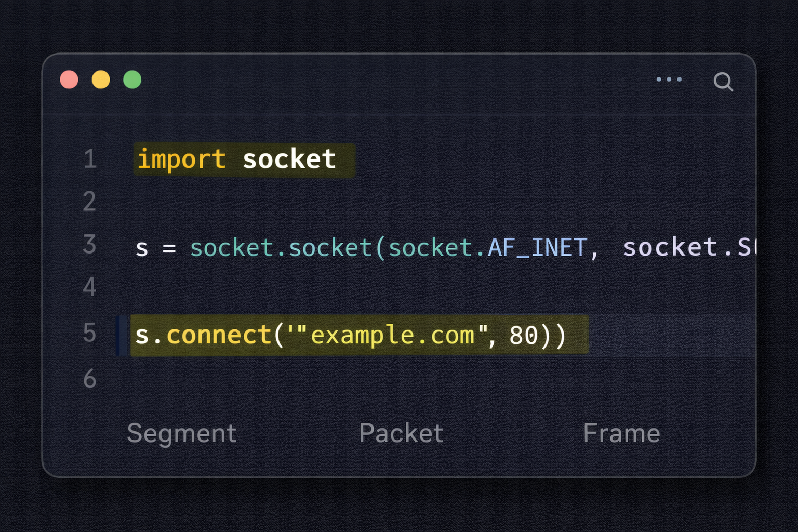Click line number 1 in the gutter
This screenshot has width=798, height=532.
point(89,159)
